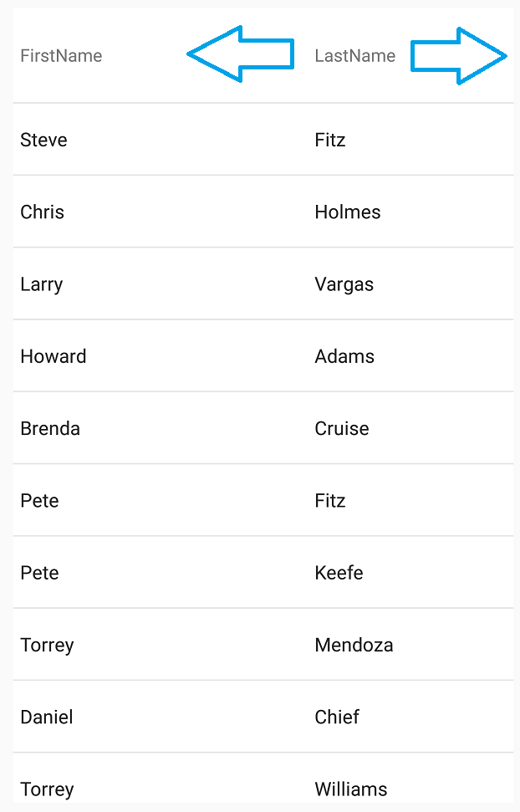Click the first name Brenda
Screen dimensions: 520x812
[x=50, y=428]
